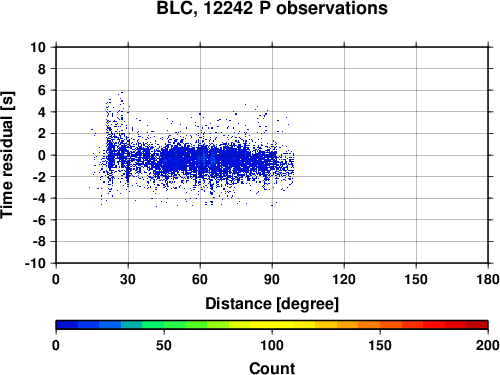Viewport: 500px width, 375px height.
Task: Click x-axis tick label "30"
Action: pyautogui.click(x=128, y=279)
